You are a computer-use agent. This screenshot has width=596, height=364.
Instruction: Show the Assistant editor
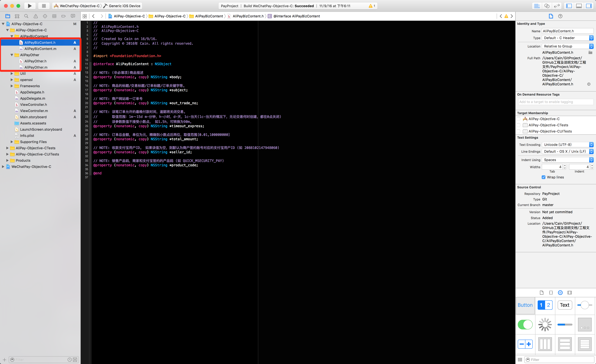(547, 6)
